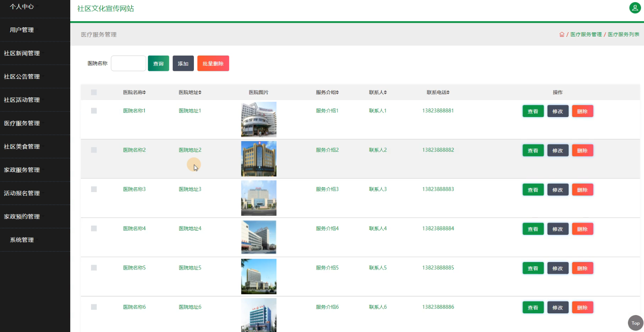Check the row for 医院名称5

94,268
